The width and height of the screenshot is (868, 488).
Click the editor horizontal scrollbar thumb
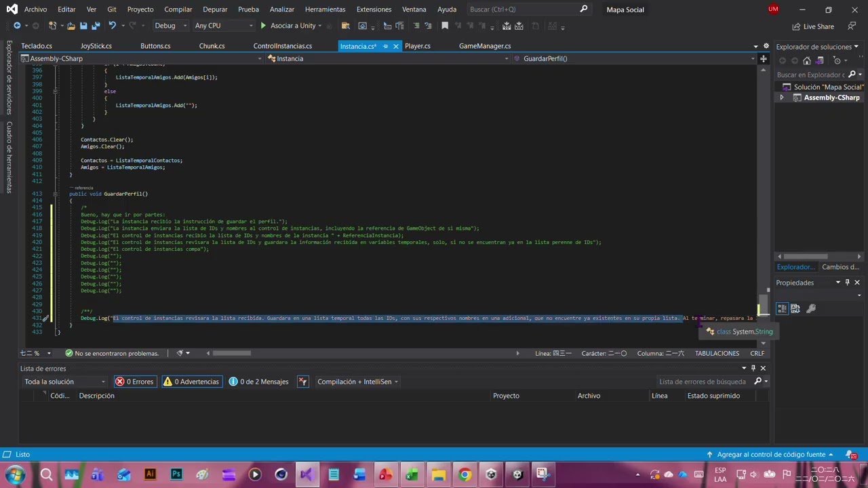[231, 353]
